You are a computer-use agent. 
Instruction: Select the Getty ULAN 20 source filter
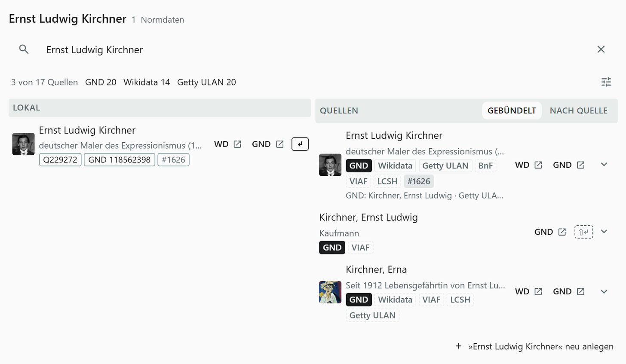206,82
